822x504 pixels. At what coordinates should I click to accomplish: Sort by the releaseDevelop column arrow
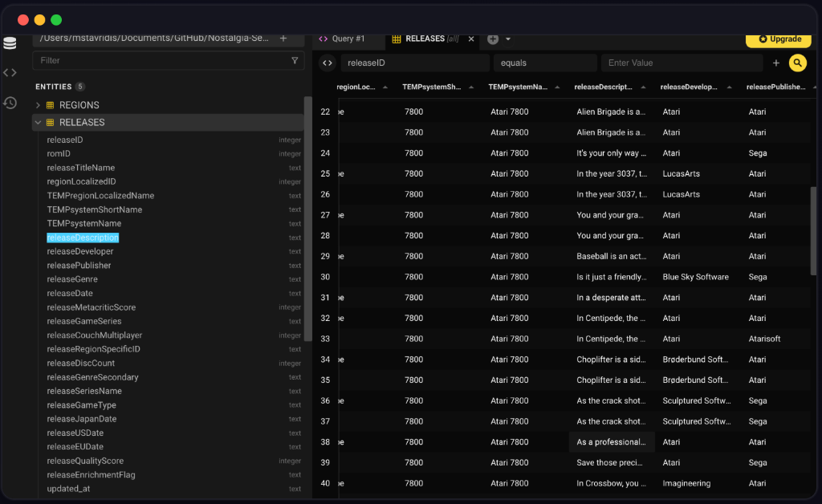coord(729,87)
